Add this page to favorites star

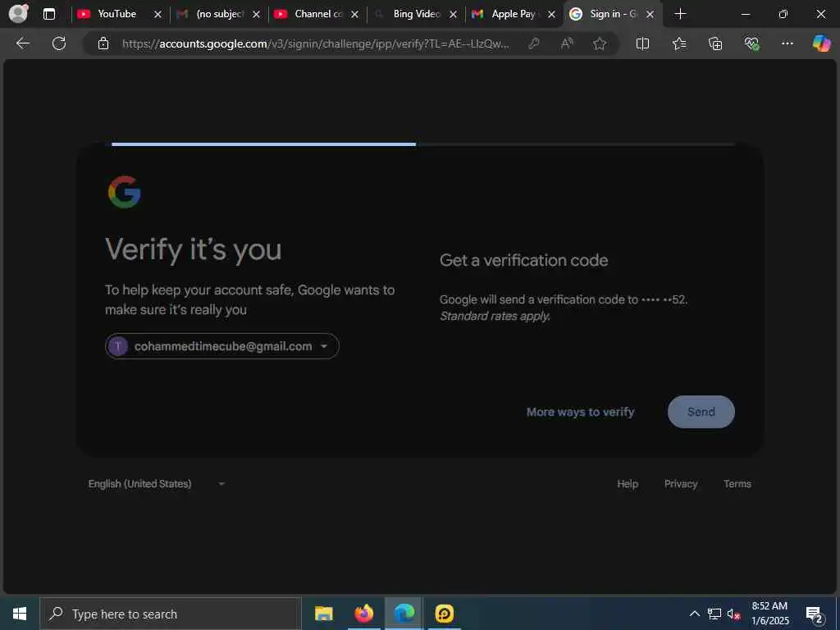point(600,43)
